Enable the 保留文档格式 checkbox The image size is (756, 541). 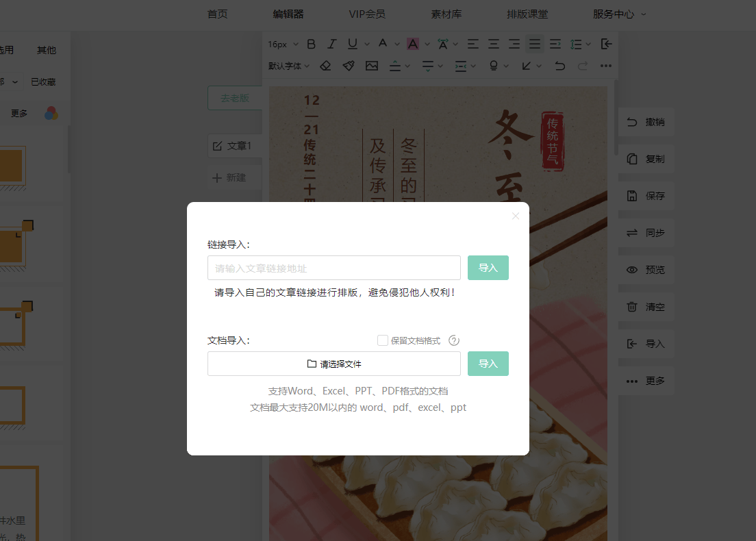(x=383, y=340)
